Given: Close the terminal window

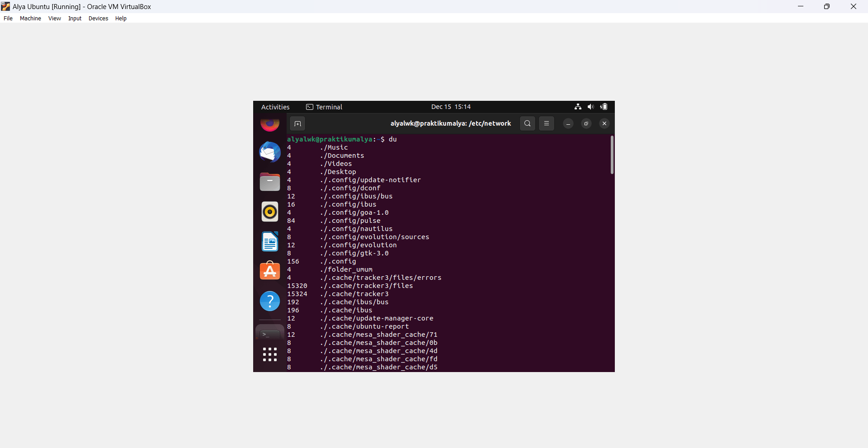Looking at the screenshot, I should 604,123.
